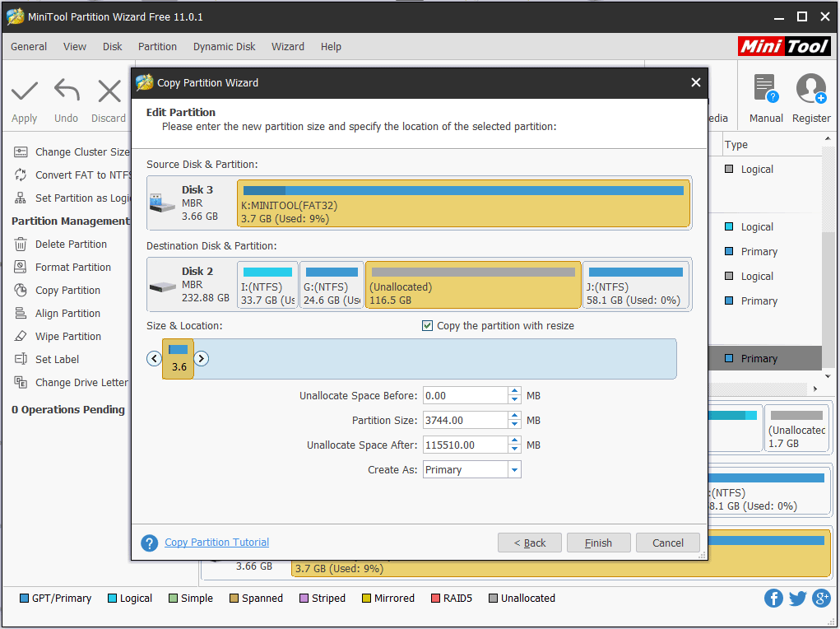Click the Finish button
The image size is (840, 629).
click(598, 543)
